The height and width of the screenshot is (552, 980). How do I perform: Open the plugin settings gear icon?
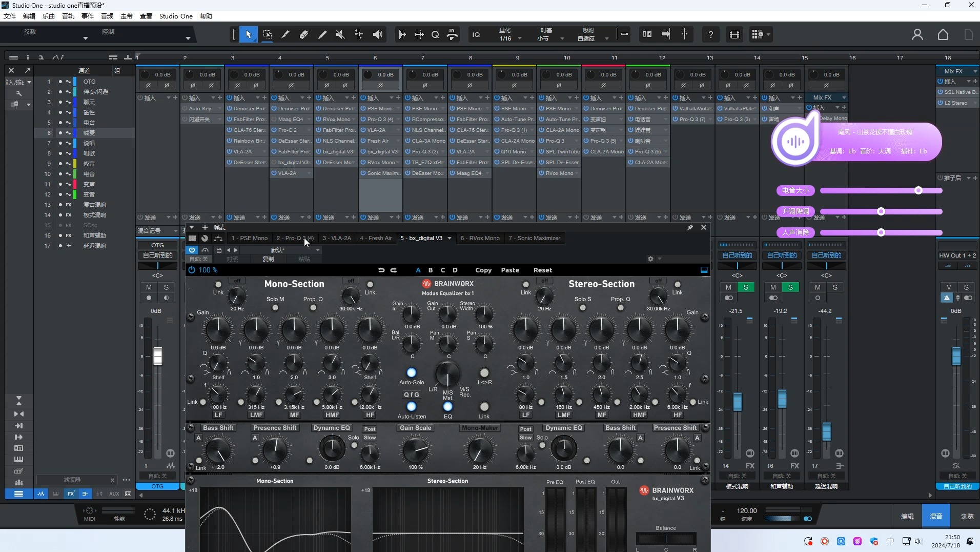pos(650,259)
